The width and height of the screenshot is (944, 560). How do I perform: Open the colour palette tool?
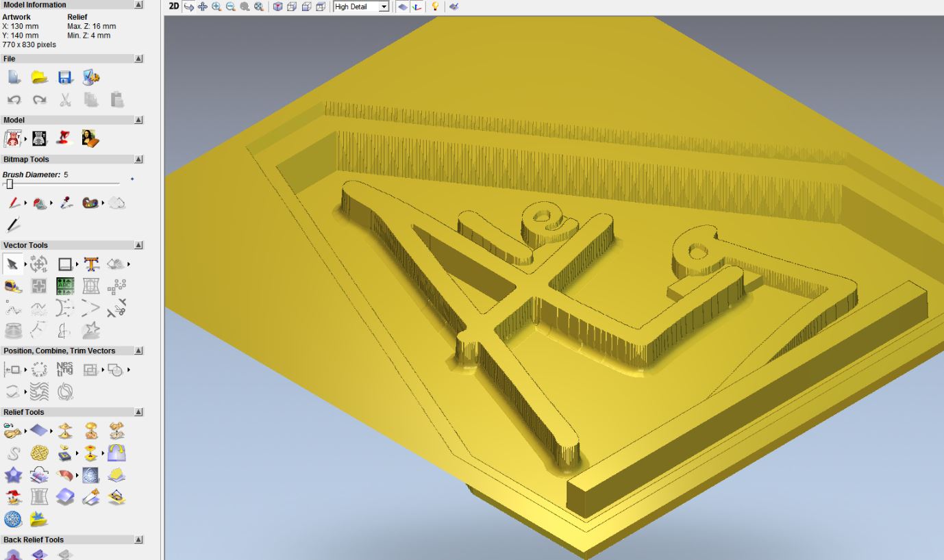90,203
